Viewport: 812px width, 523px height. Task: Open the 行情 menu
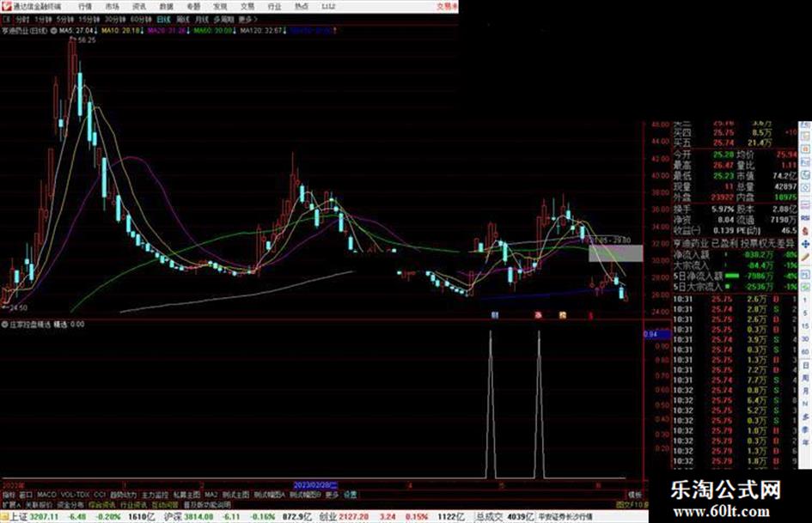point(85,7)
